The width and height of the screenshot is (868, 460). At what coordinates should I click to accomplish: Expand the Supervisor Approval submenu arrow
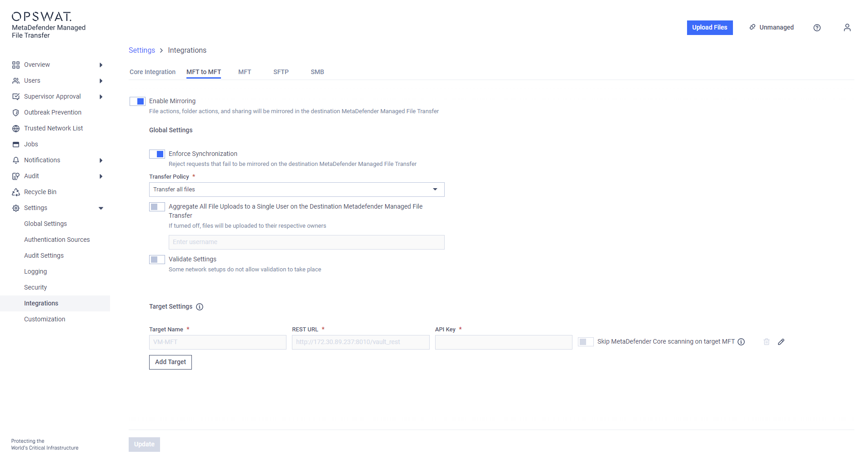pyautogui.click(x=101, y=97)
